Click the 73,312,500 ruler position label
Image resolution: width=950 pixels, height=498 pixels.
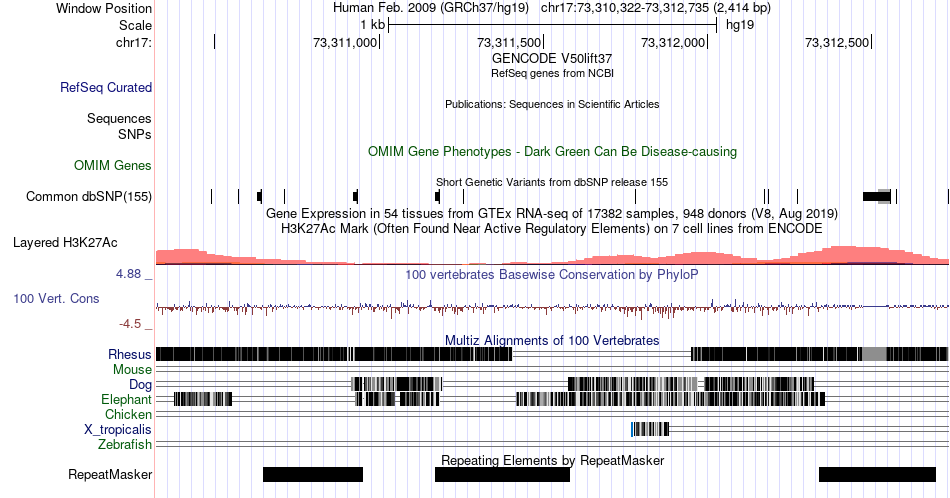point(837,42)
